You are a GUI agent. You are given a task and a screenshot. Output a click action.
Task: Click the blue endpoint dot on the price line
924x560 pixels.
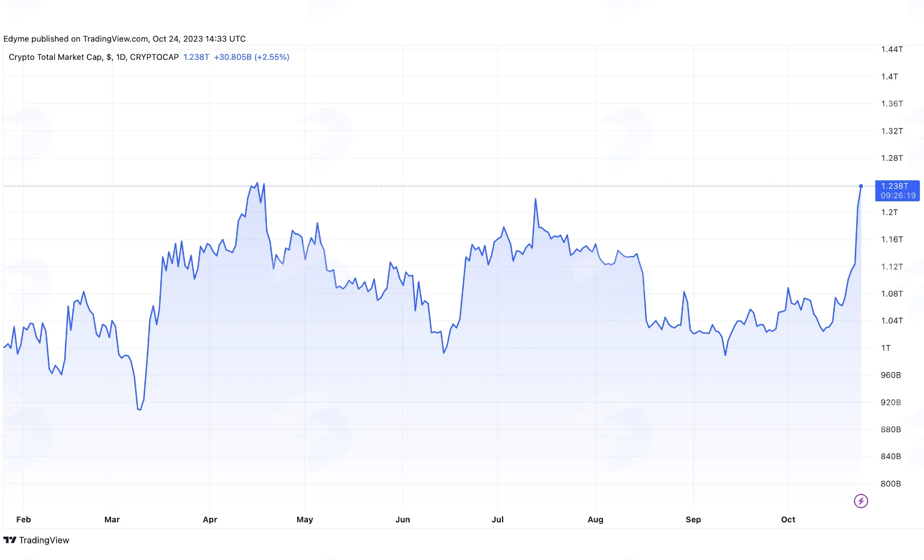pyautogui.click(x=861, y=186)
